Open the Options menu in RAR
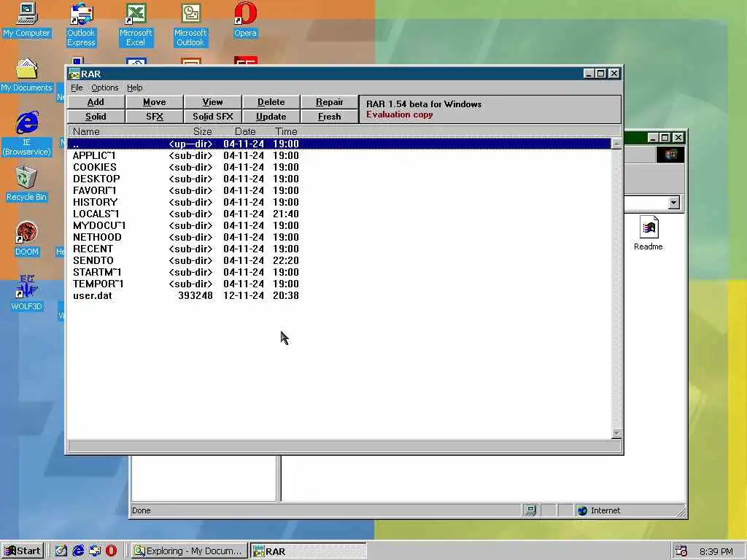 [105, 87]
